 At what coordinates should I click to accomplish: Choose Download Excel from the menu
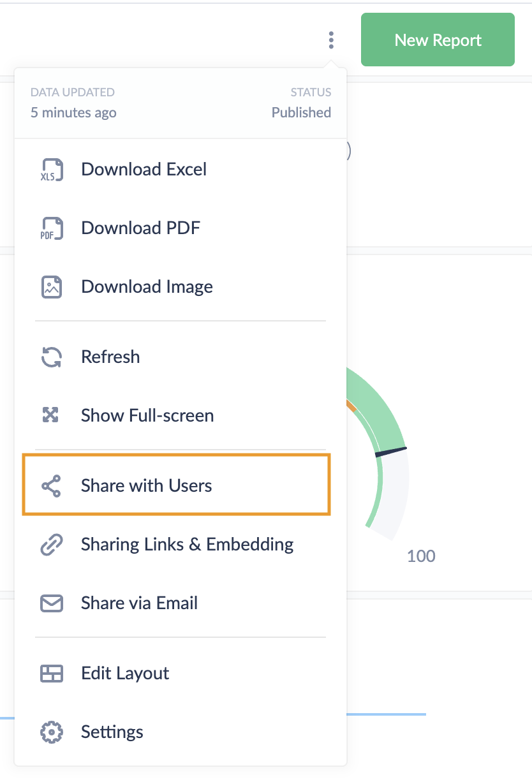144,170
